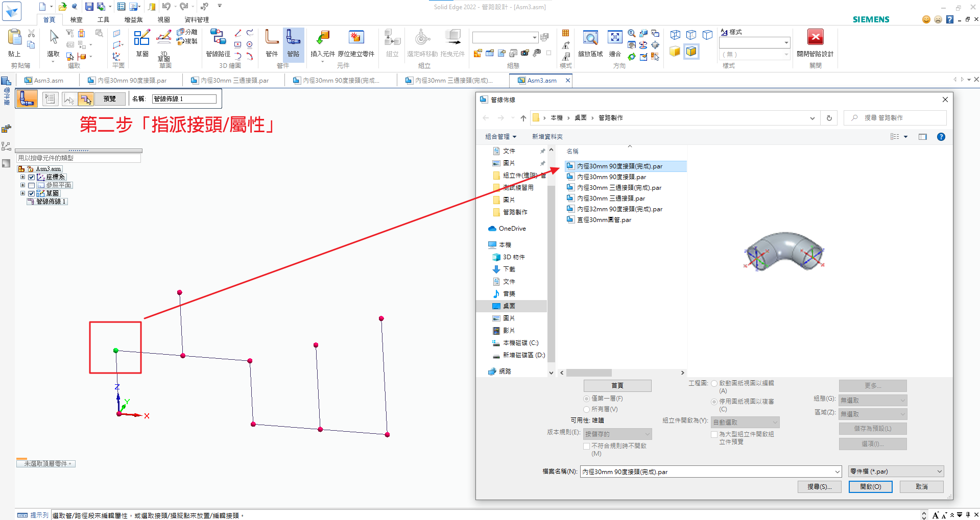Toggle the 草圖 checkbox in the tree
This screenshot has height=520, width=980.
[x=31, y=193]
